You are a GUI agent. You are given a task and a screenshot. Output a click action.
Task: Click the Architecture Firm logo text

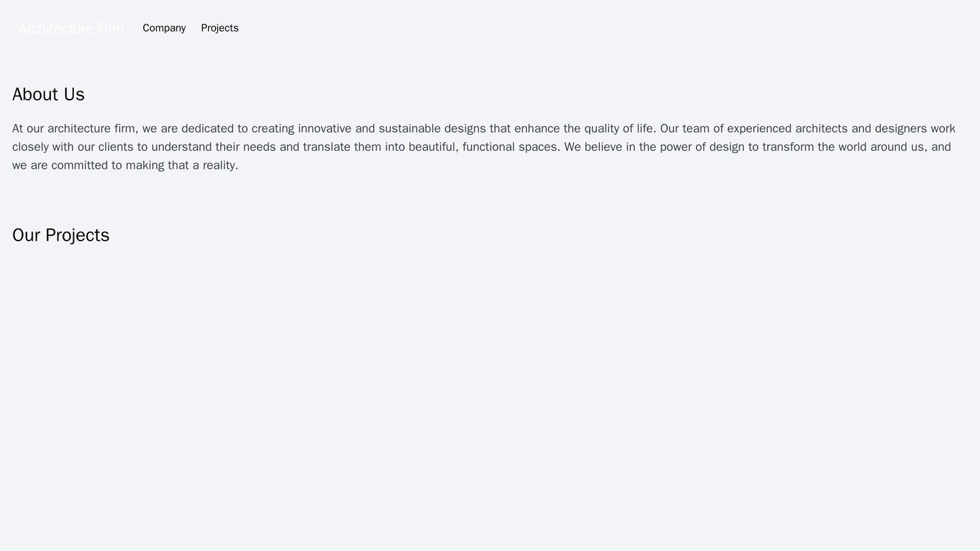(71, 28)
